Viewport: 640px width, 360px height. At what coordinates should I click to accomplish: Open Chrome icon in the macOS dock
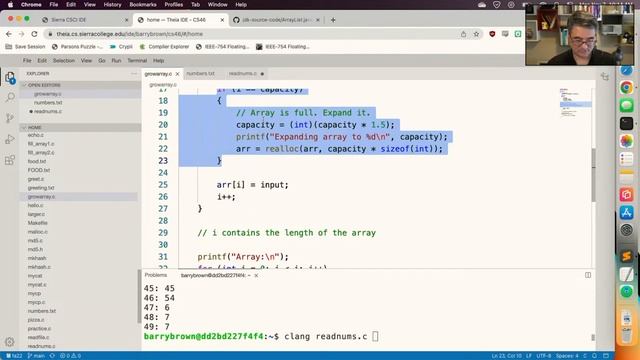pos(627,87)
